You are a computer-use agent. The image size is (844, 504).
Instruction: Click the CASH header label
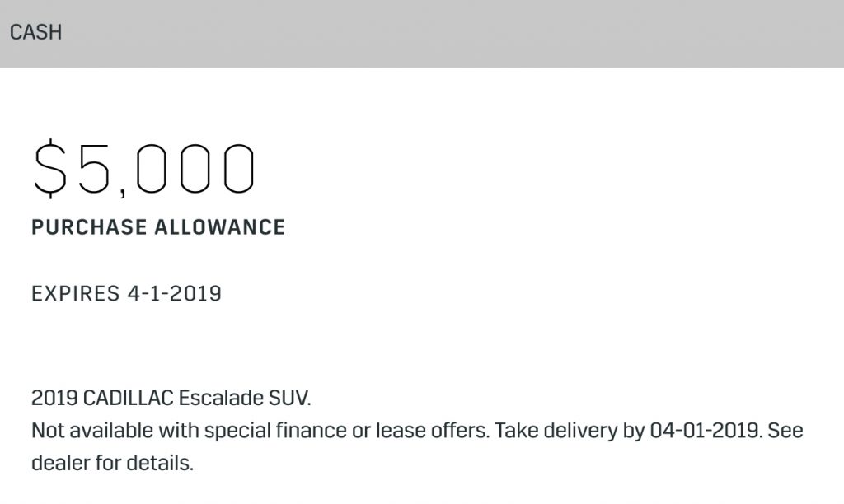pyautogui.click(x=35, y=32)
